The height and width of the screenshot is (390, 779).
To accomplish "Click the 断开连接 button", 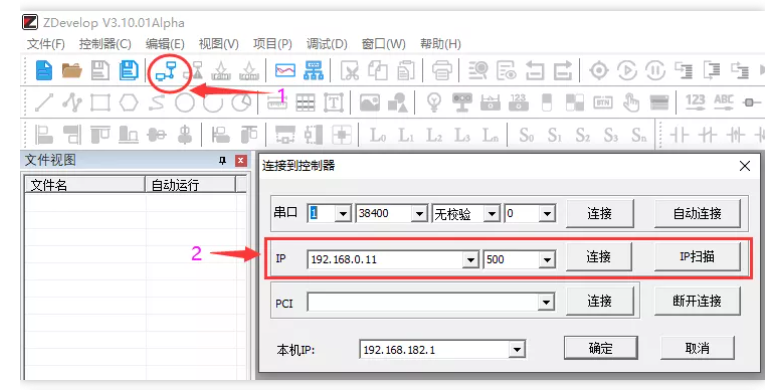I will (x=697, y=301).
